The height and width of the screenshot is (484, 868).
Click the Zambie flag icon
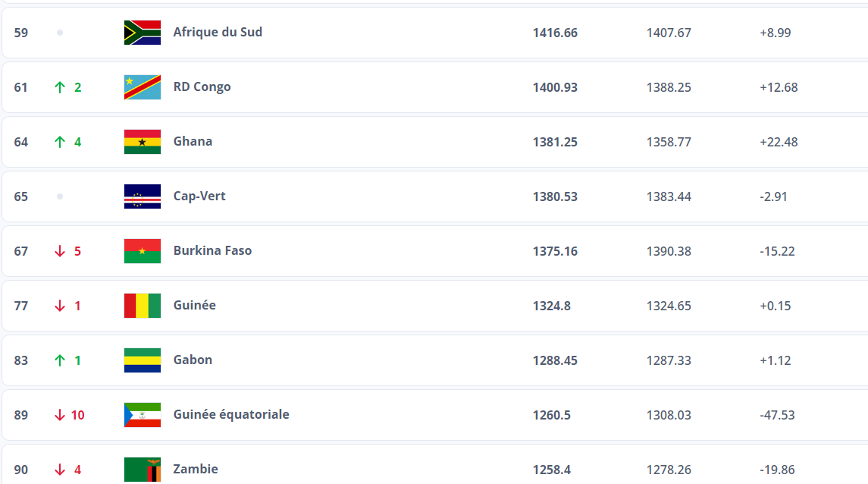click(x=143, y=470)
